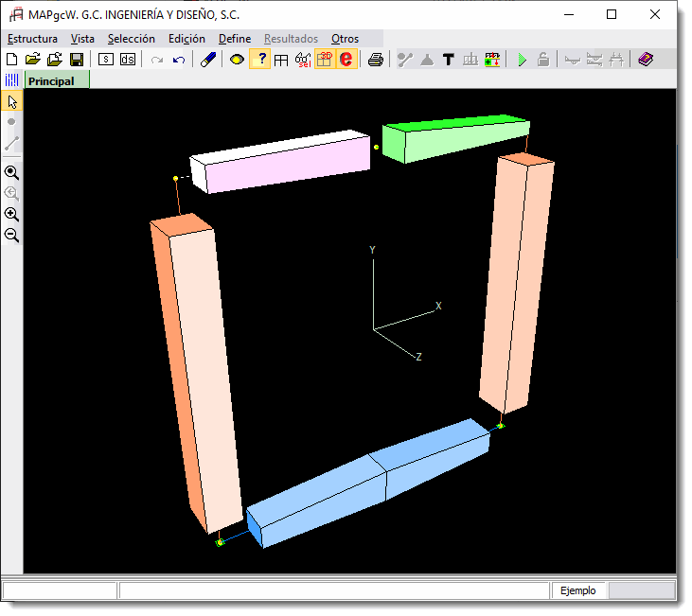Click the Ejemplo status bar field
The image size is (692, 616).
click(578, 590)
